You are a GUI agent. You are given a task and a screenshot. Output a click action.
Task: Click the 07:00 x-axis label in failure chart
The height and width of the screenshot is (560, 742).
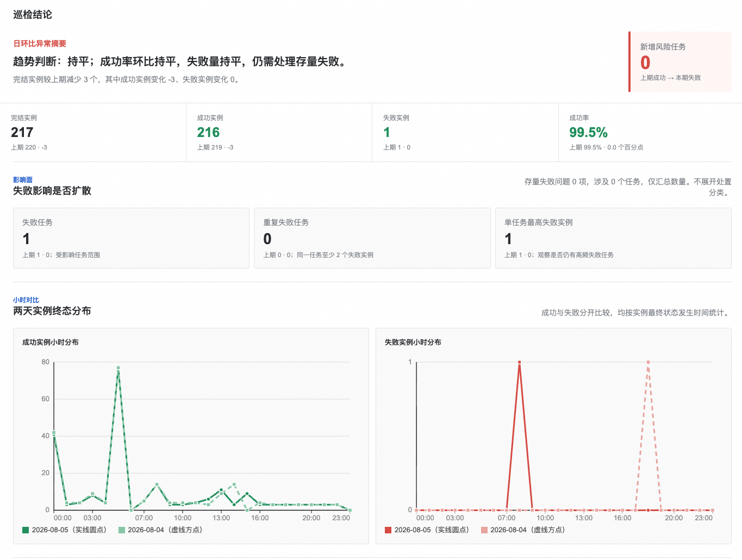(x=507, y=518)
